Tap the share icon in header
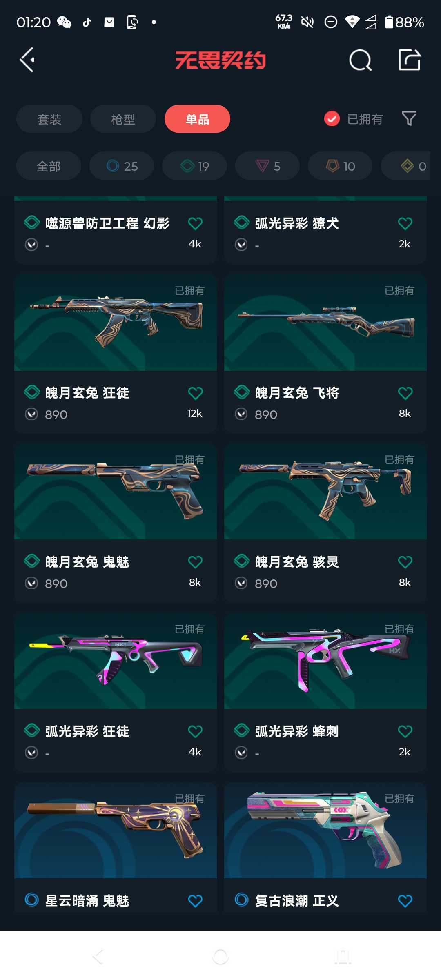The width and height of the screenshot is (441, 980). click(410, 60)
